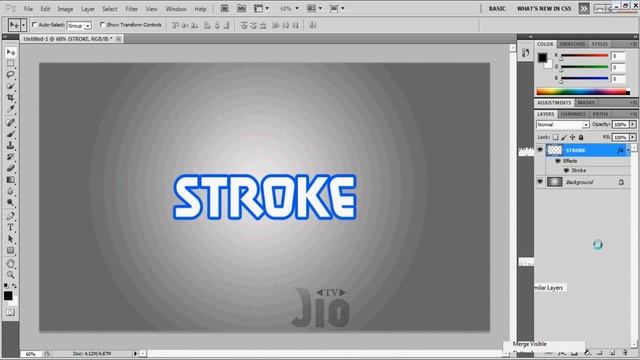Select the Move tool in the toolbox
This screenshot has width=640, height=360.
coord(11,52)
